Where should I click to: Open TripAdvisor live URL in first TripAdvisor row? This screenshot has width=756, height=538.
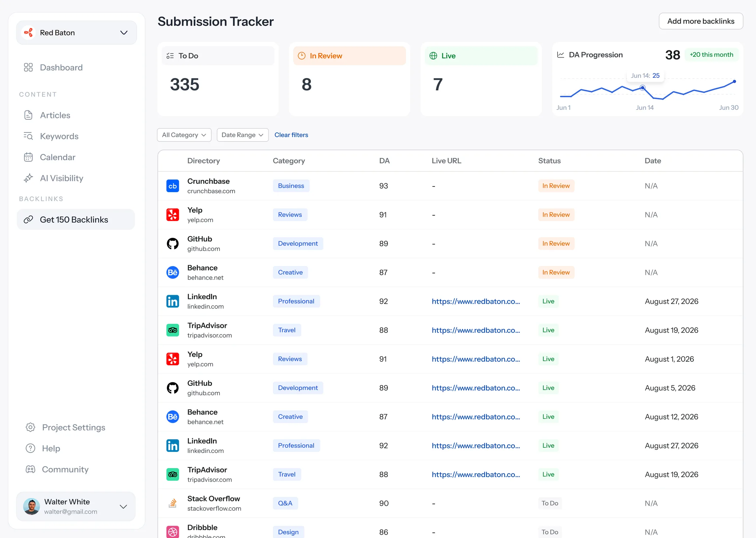[x=476, y=330]
